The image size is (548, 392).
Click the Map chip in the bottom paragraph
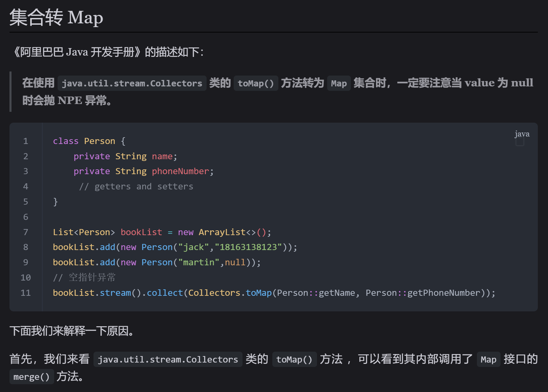tap(488, 359)
